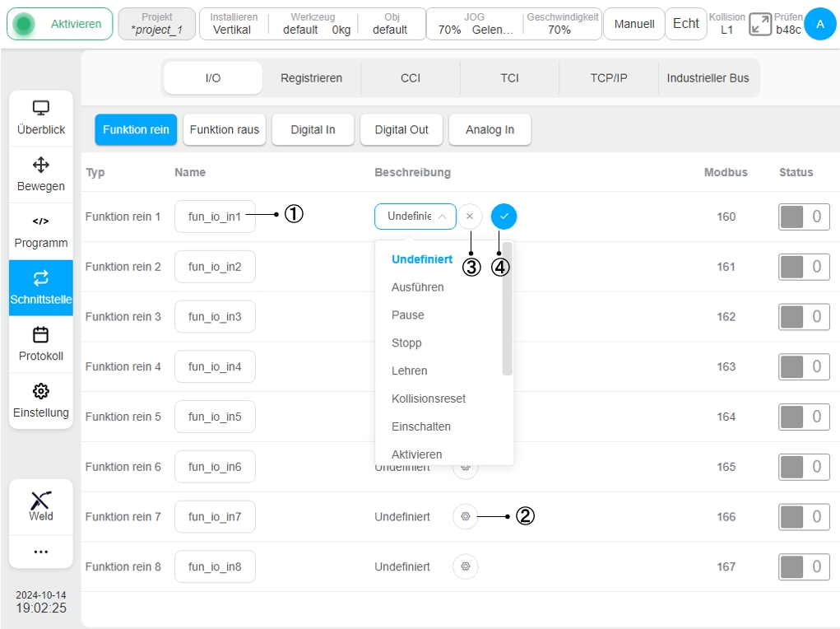
Task: Show the Digital Out list
Action: click(x=401, y=130)
